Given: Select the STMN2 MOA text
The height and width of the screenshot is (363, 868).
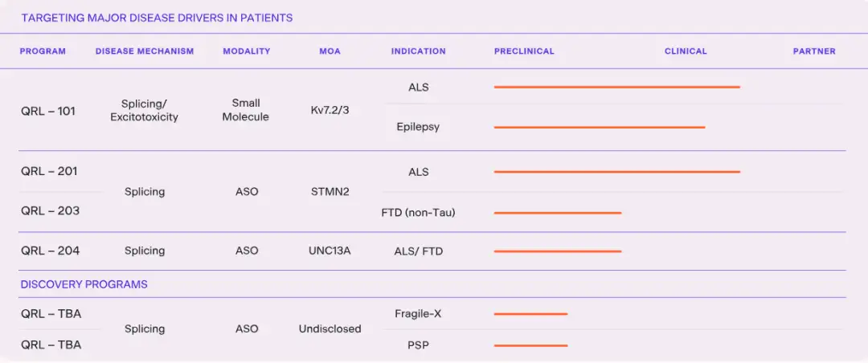Looking at the screenshot, I should point(330,191).
